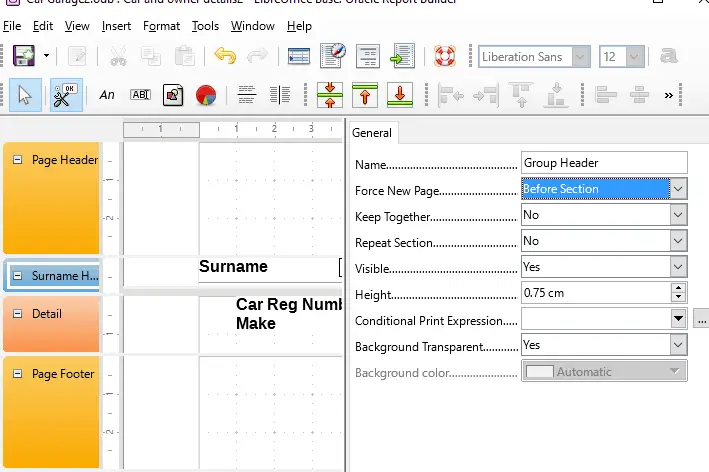709x472 pixels.
Task: Click the Redo arrow icon
Action: point(257,56)
